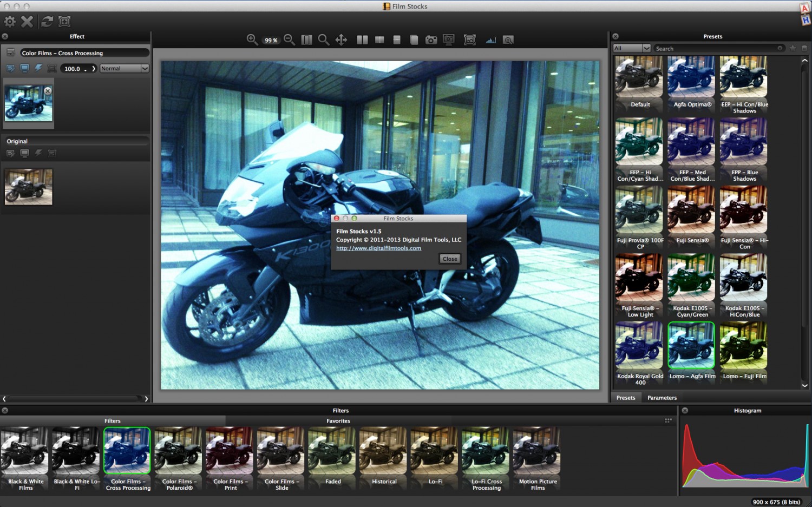812x507 pixels.
Task: Select the magnifier zoom tool
Action: [324, 40]
